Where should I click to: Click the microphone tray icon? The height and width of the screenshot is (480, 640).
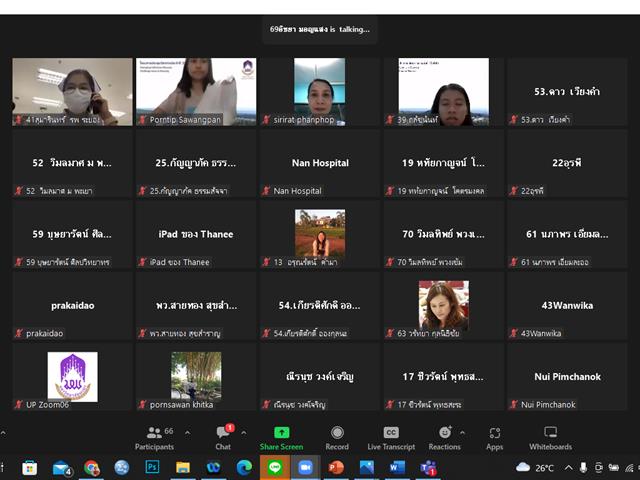pyautogui.click(x=583, y=468)
